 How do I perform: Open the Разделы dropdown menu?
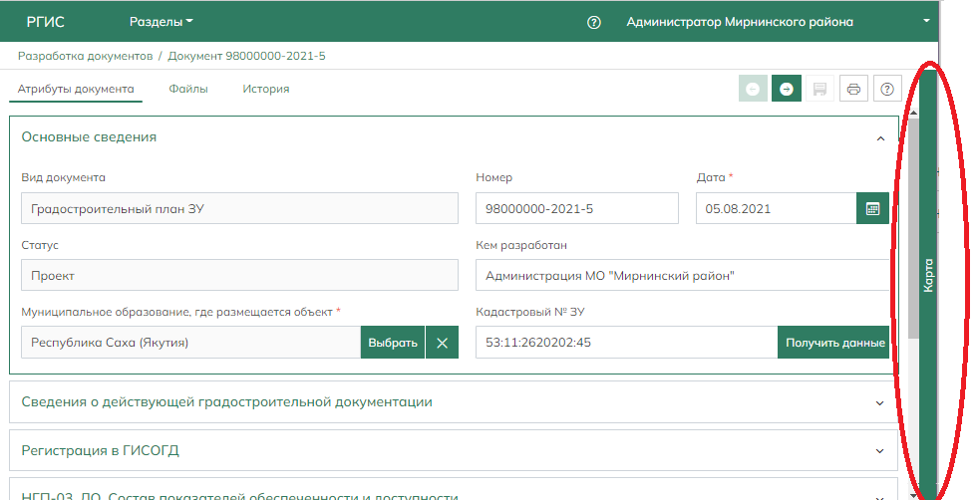pos(161,22)
